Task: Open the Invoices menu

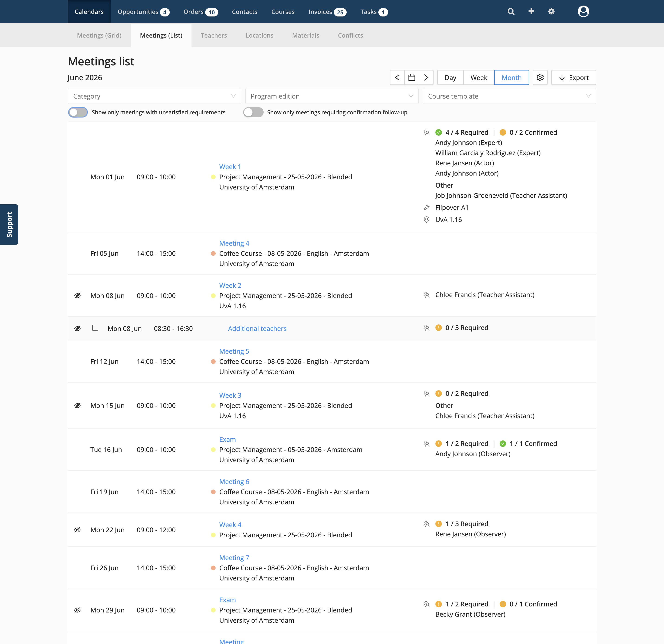Action: tap(327, 12)
